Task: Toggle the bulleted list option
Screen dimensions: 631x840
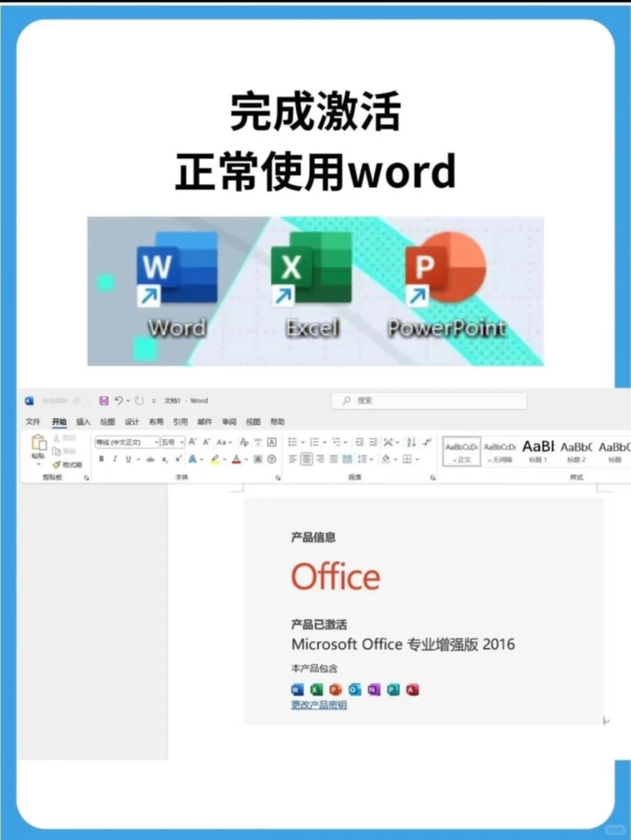Action: point(293,442)
